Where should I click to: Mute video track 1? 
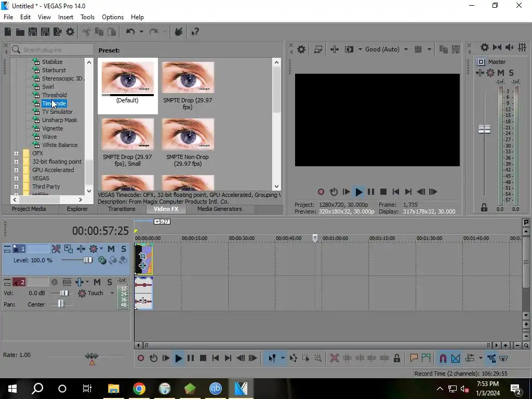point(111,249)
